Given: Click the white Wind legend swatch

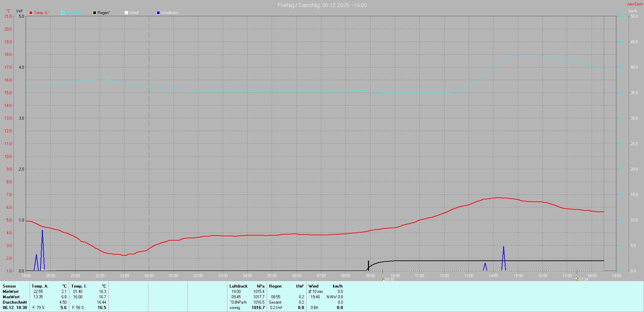Looking at the screenshot, I should [126, 13].
